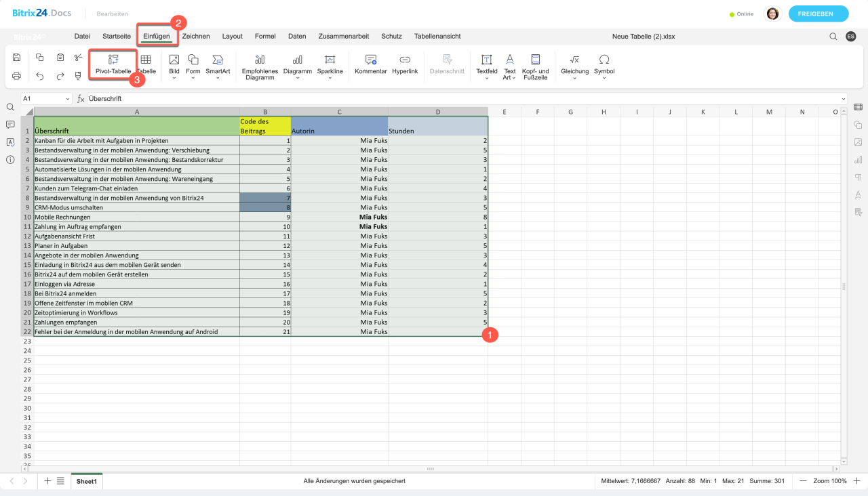
Task: Add a Kommentar using the ribbon
Action: coord(371,64)
